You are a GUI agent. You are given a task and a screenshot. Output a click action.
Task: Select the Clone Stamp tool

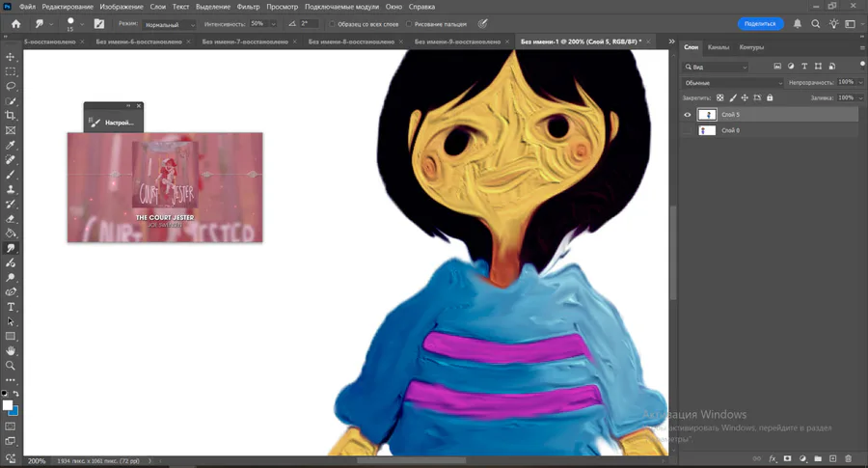(10, 189)
